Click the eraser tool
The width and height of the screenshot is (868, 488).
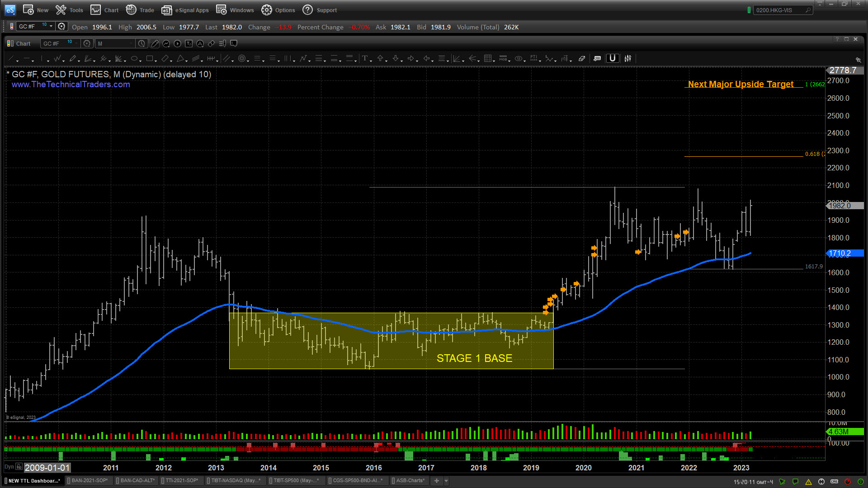(582, 58)
